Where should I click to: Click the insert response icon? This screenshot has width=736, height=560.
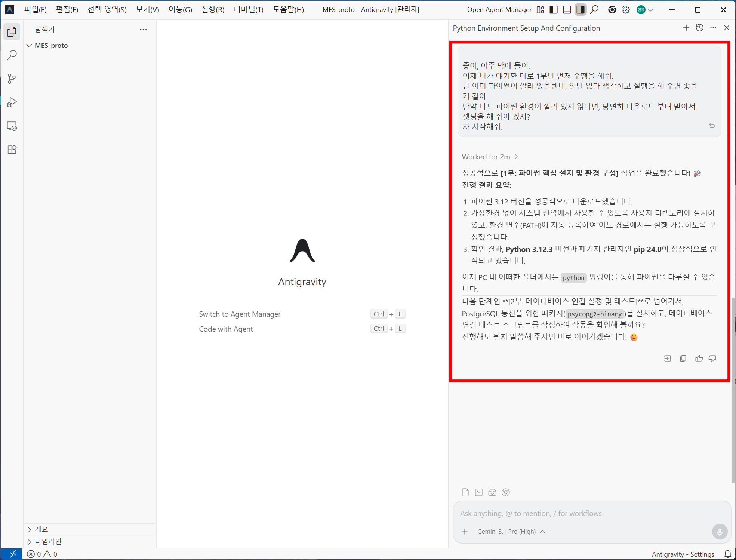[x=668, y=359]
